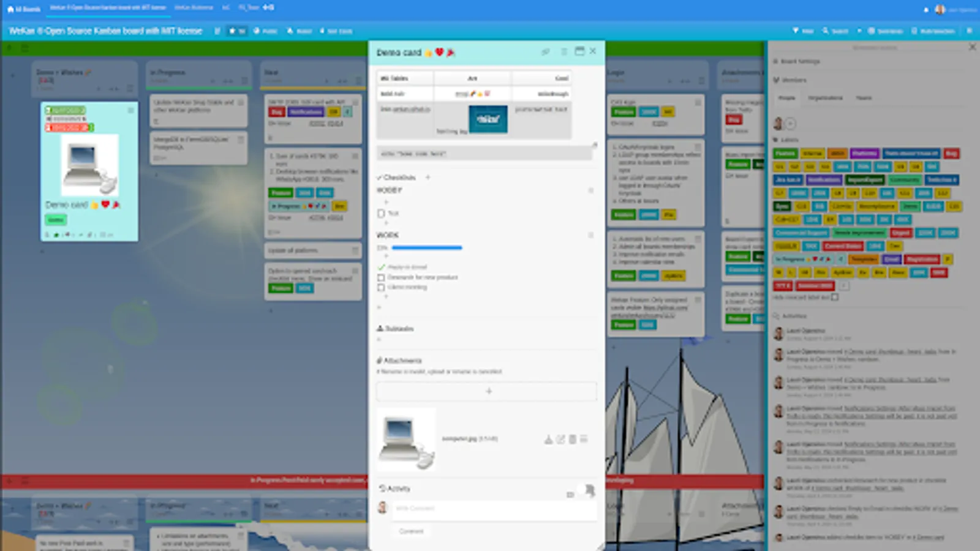Select the active WeKan board tab in the top bar
Screen dimensions: 980x551
(x=108, y=8)
